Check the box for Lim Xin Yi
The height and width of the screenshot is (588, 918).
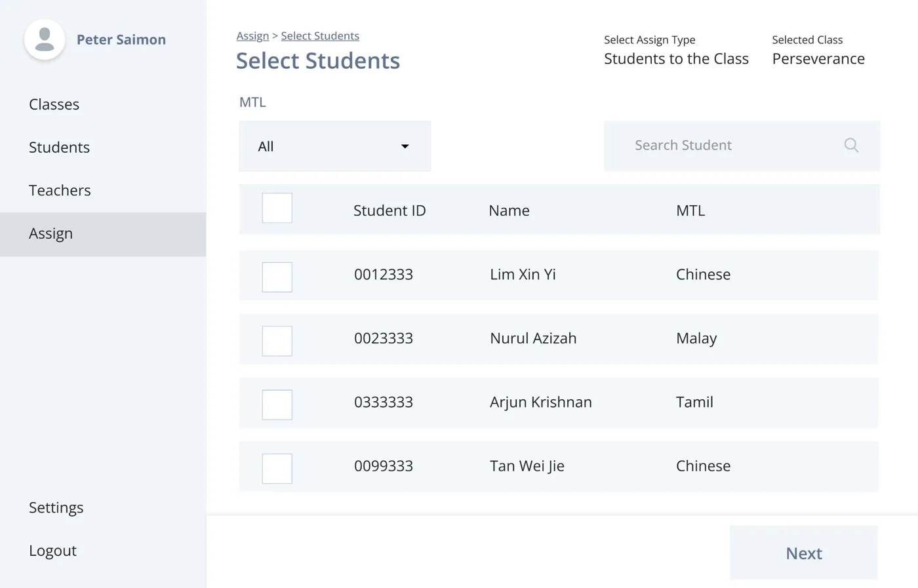click(x=277, y=277)
